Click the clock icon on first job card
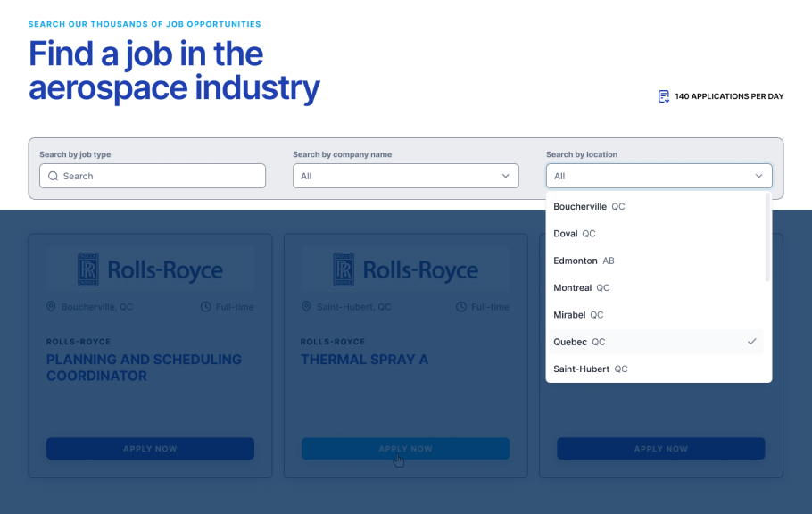The image size is (812, 514). point(206,307)
